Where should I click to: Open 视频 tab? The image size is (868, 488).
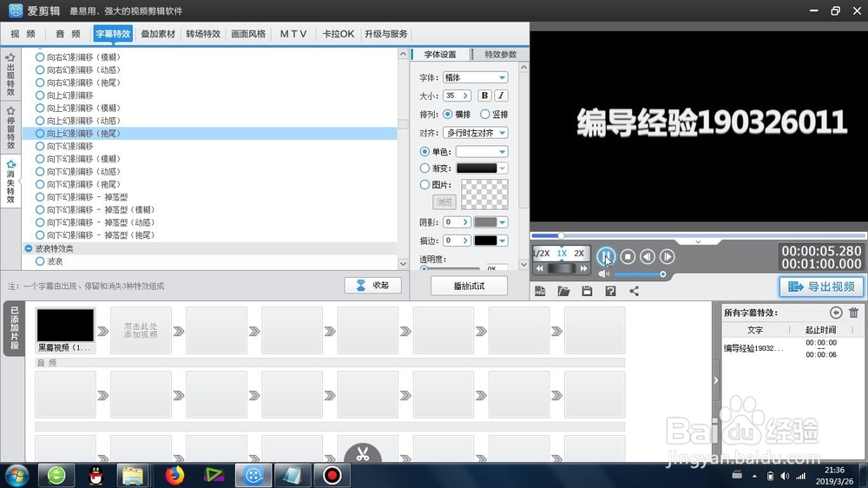23,34
